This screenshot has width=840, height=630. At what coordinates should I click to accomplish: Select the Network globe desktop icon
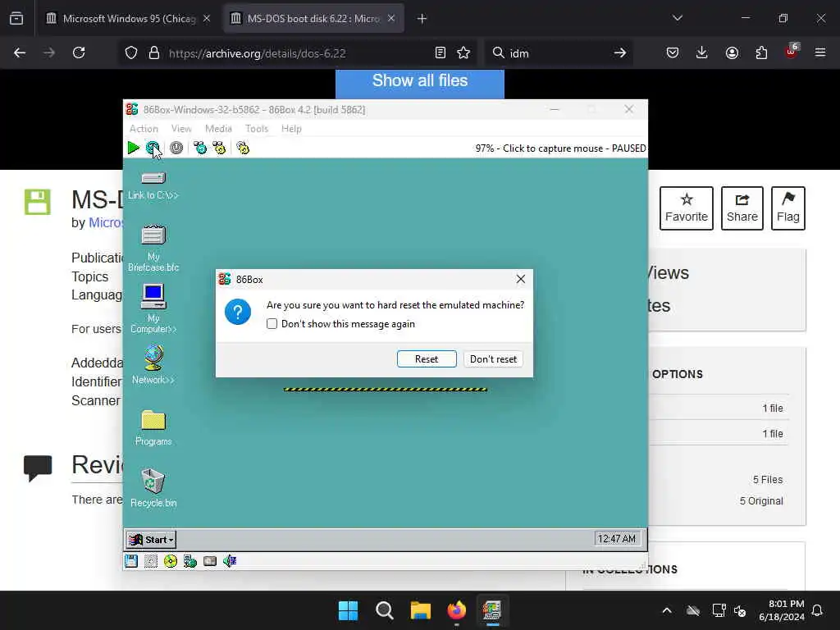point(153,365)
